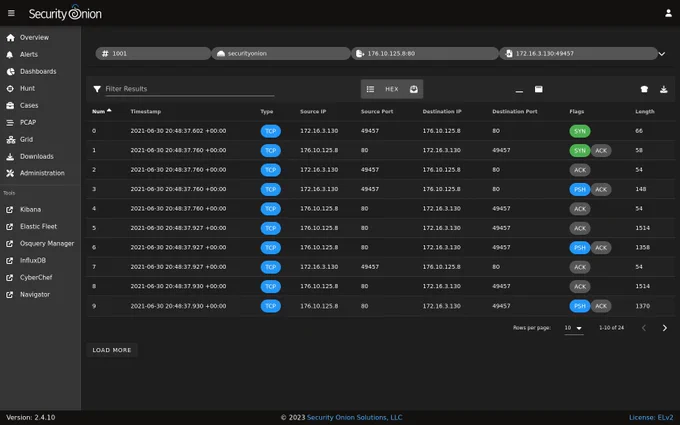Open rows per page dropdown
The width and height of the screenshot is (680, 425).
pos(573,328)
